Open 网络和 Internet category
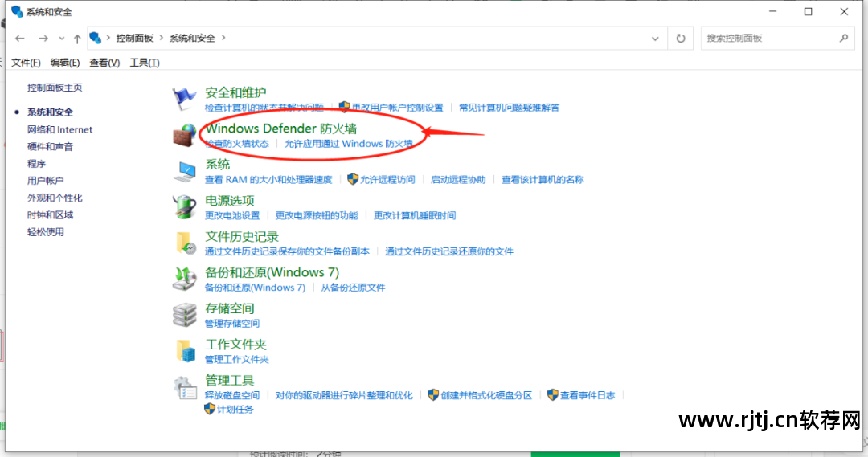Screen dimensions: 868x457 pos(59,129)
